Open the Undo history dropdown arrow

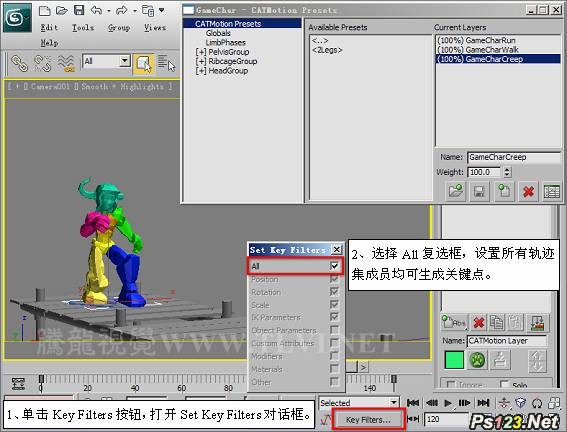[108, 11]
